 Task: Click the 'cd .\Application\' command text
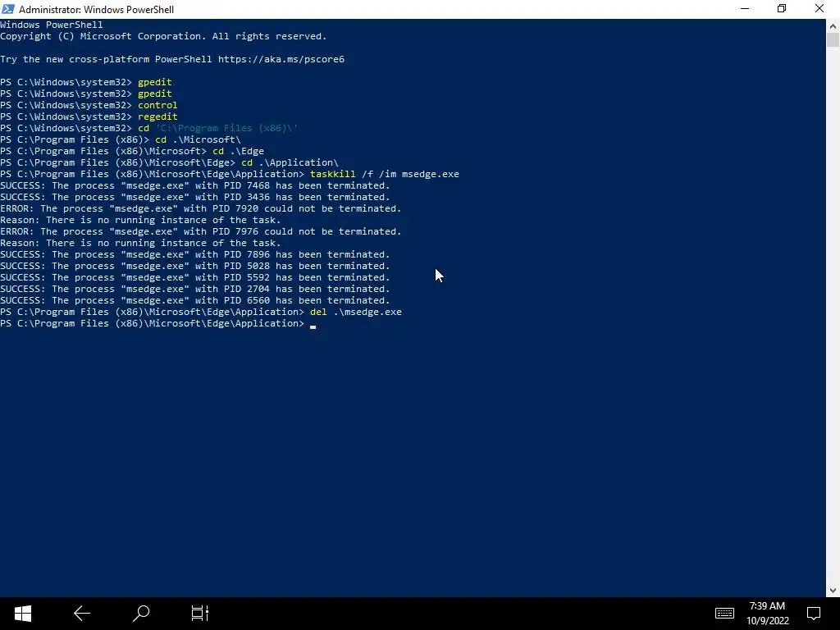click(x=290, y=162)
